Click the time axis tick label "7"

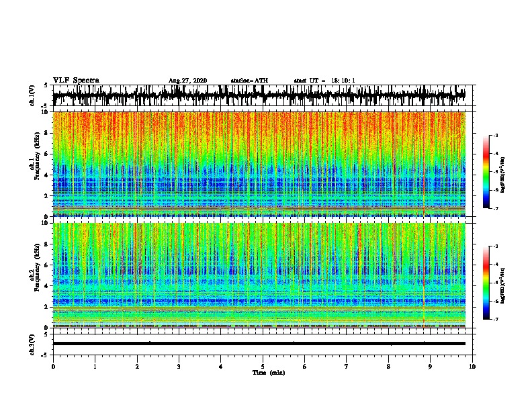347,367
